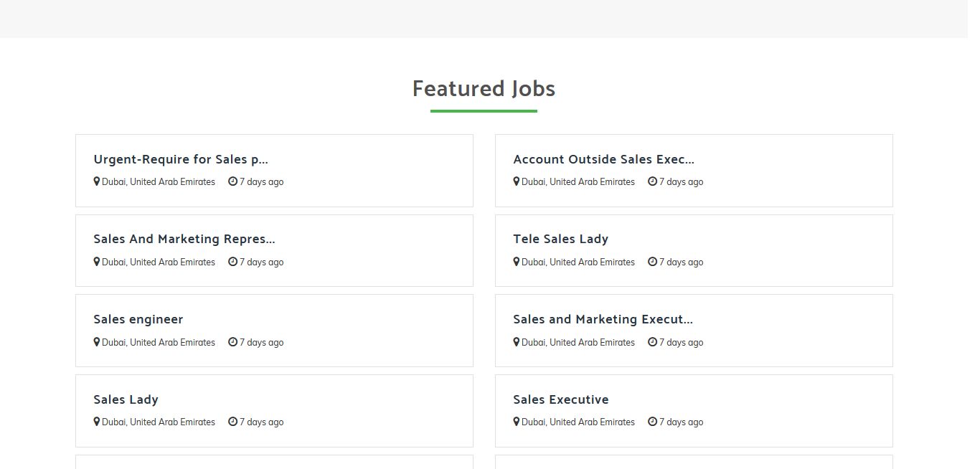This screenshot has width=980, height=469.
Task: Click location pin in Sales And Marketing Repres card
Action: [x=96, y=262]
